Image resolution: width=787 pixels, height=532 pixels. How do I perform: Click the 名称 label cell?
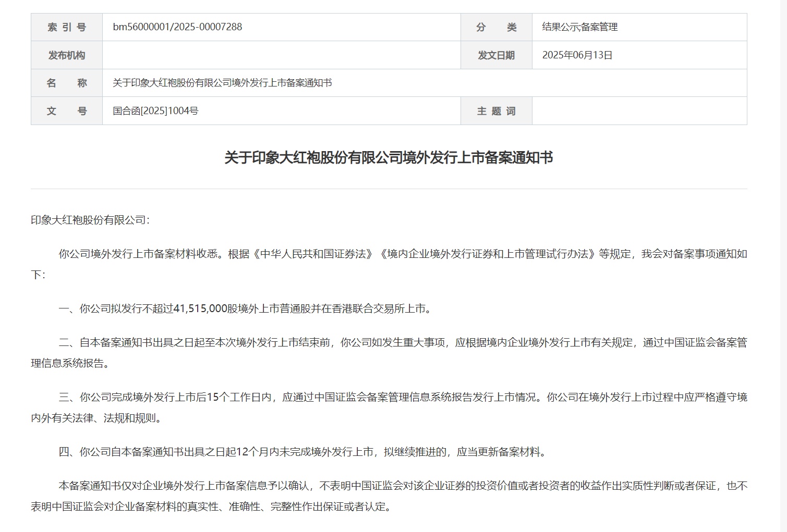[x=67, y=83]
